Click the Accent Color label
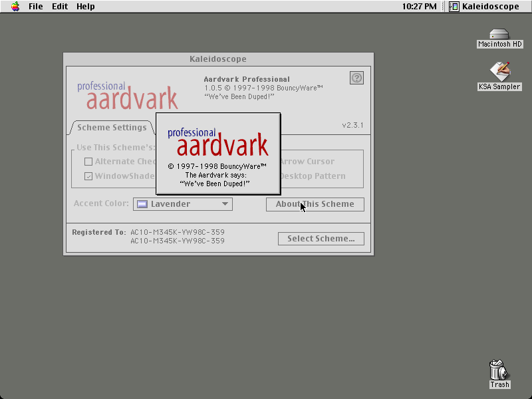Viewport: 532px width, 399px height. (x=101, y=203)
